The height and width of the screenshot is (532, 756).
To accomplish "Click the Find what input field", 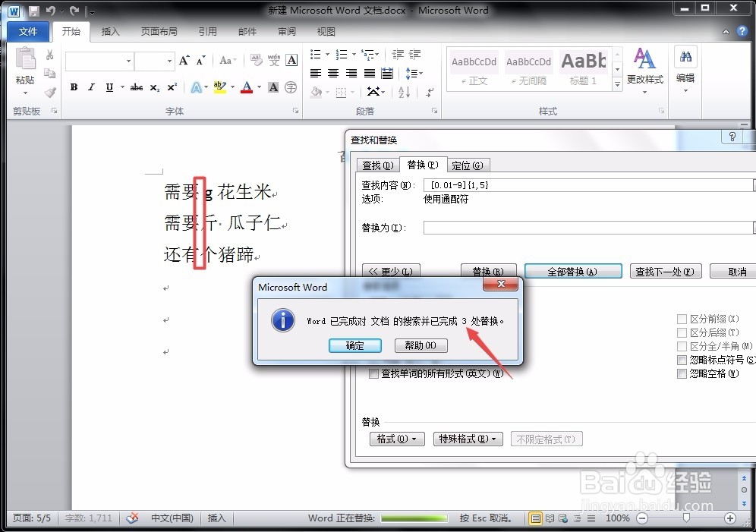I will tap(588, 185).
